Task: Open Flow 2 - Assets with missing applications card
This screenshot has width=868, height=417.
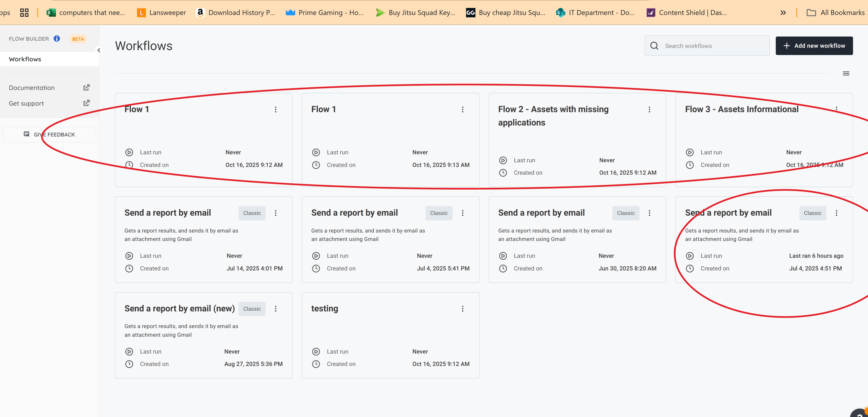Action: tap(553, 116)
